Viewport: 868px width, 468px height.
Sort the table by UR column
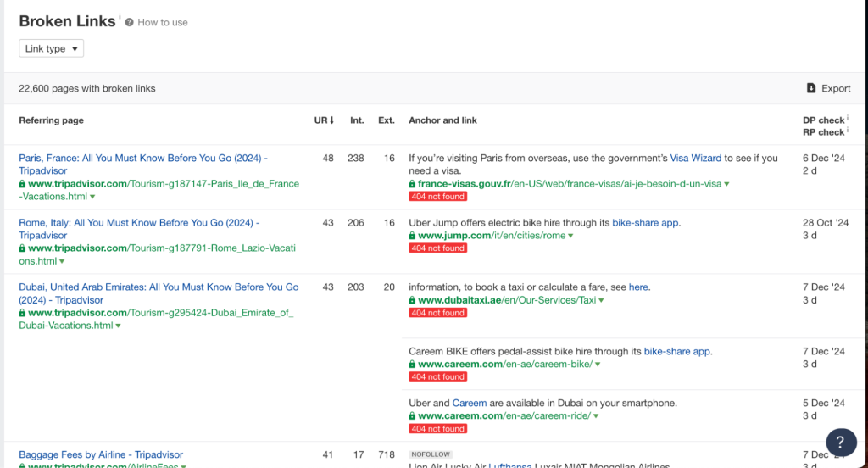[x=324, y=120]
